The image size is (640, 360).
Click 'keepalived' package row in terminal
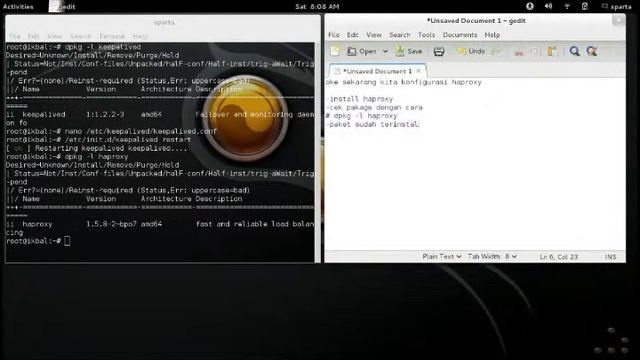point(160,114)
